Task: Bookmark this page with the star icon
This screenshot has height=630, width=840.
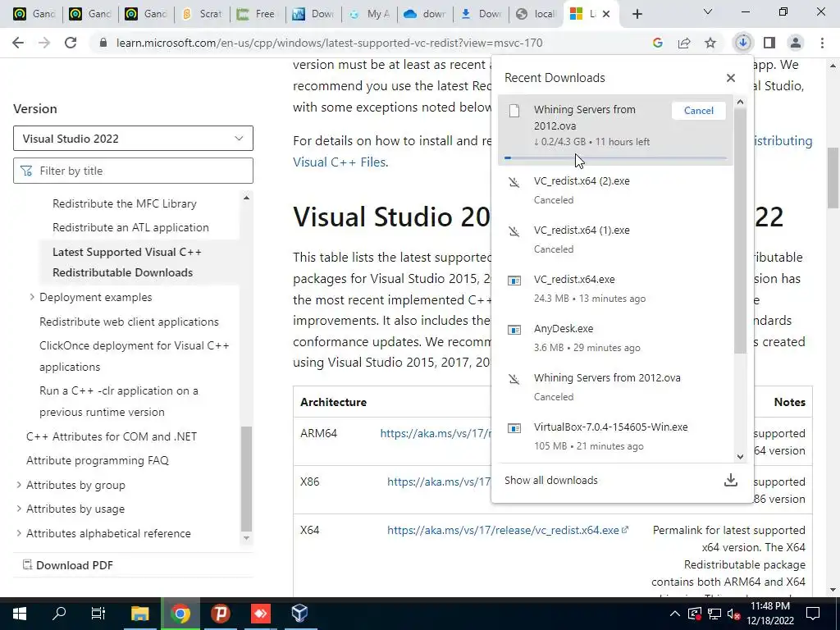Action: [710, 43]
